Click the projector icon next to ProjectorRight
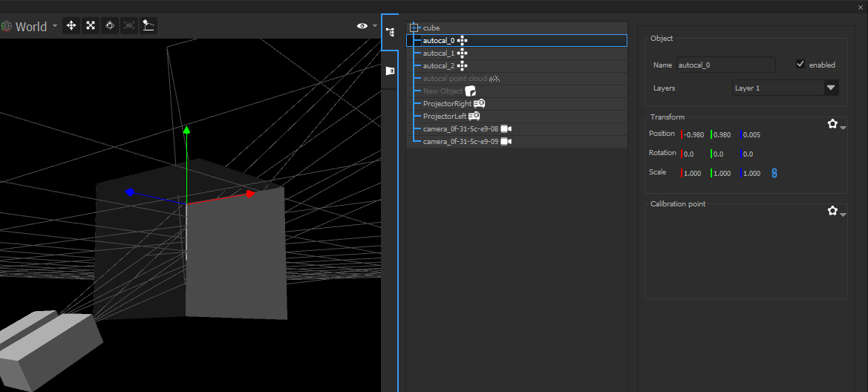This screenshot has height=392, width=868. pos(480,103)
